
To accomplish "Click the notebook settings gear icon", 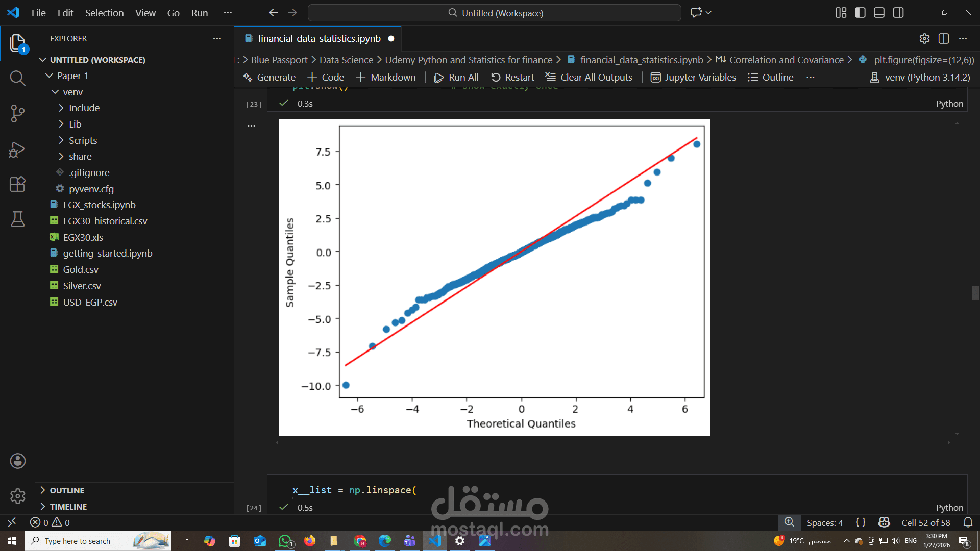I will click(924, 39).
